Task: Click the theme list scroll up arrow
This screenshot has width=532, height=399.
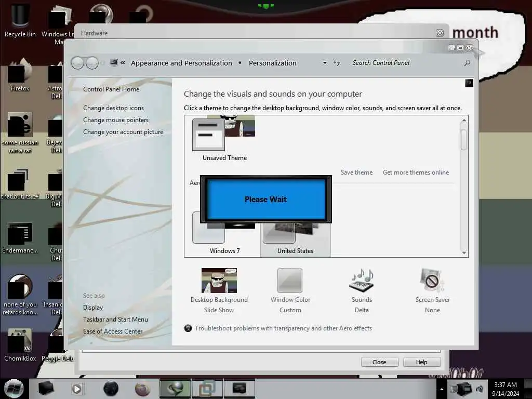Action: point(464,121)
